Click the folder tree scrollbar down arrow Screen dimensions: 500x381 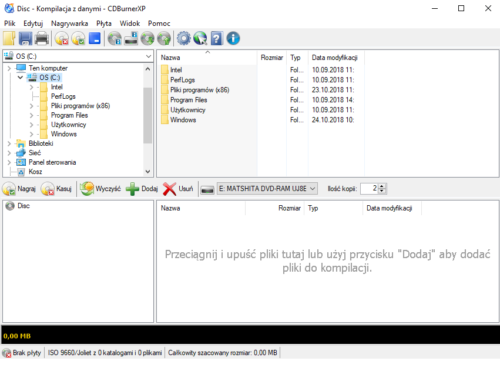click(148, 172)
